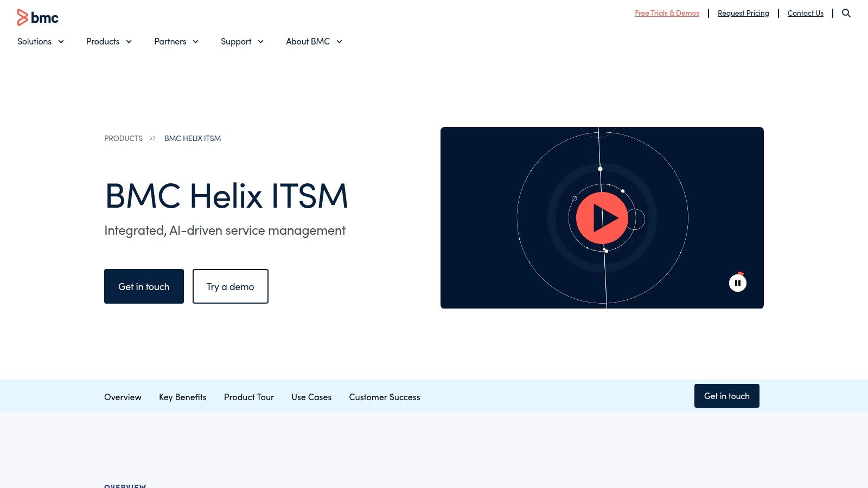Screen dimensions: 868x488
Task: Click the BMC Helix ITSM heading
Action: pos(226,195)
